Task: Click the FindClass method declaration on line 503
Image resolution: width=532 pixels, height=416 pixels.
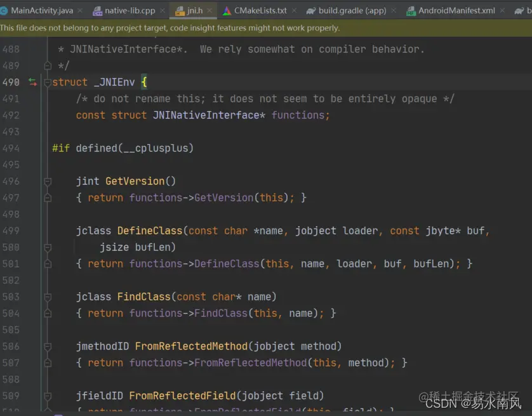Action: click(x=144, y=297)
